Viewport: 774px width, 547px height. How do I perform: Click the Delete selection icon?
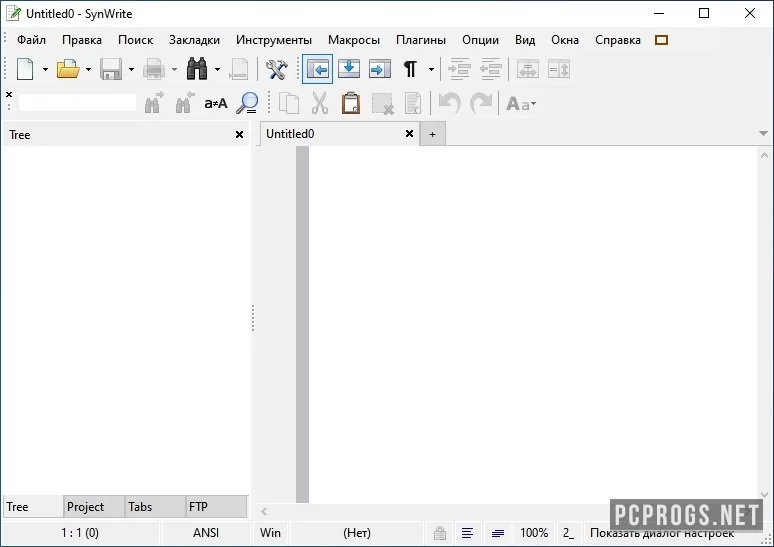[382, 104]
